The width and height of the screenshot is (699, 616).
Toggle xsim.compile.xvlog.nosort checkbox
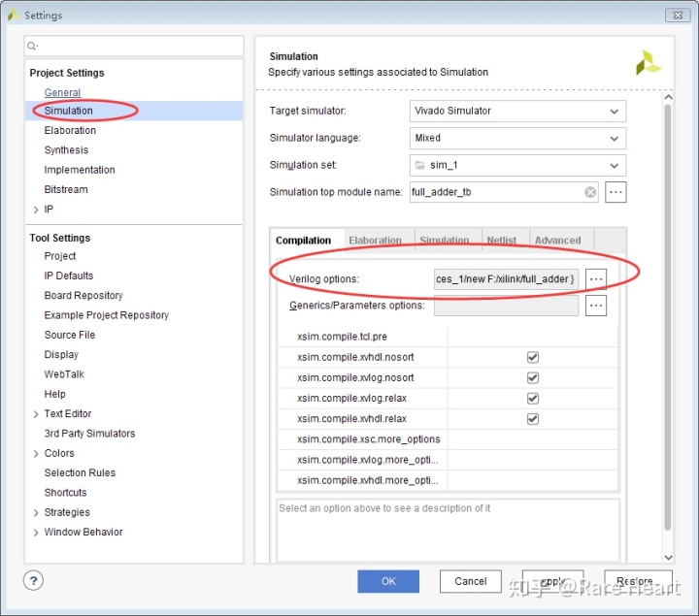pyautogui.click(x=533, y=377)
